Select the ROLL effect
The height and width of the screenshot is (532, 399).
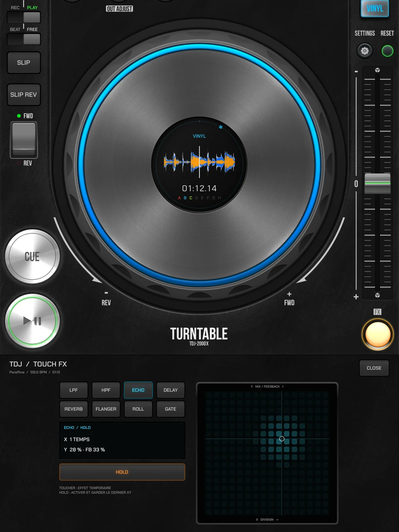138,409
